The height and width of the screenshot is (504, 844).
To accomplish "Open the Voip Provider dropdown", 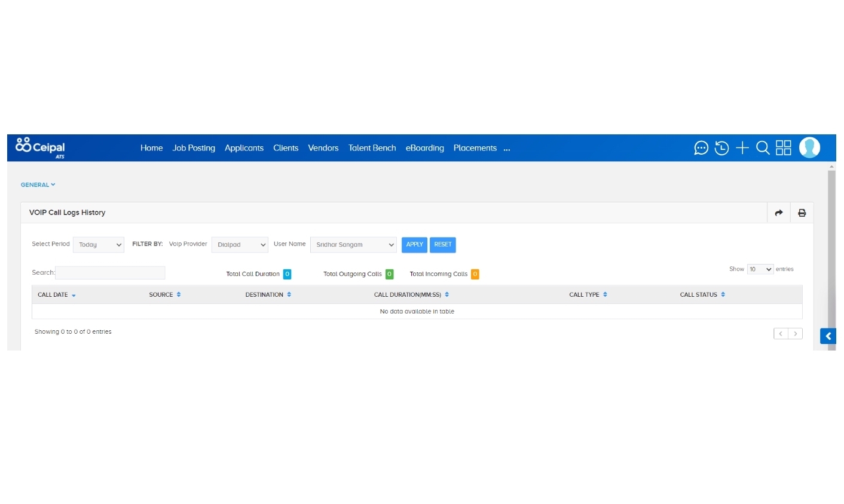I will point(240,245).
